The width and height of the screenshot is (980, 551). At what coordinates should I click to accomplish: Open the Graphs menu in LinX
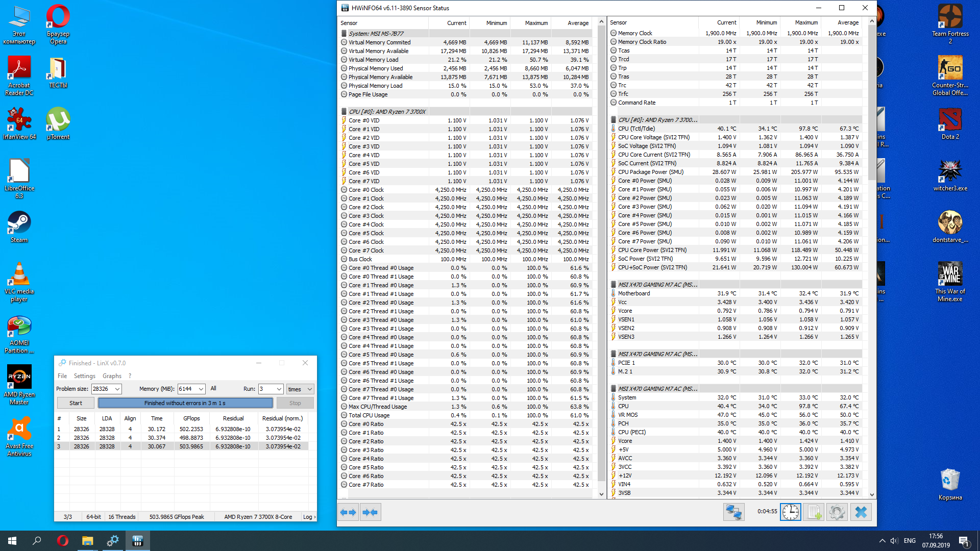point(112,375)
